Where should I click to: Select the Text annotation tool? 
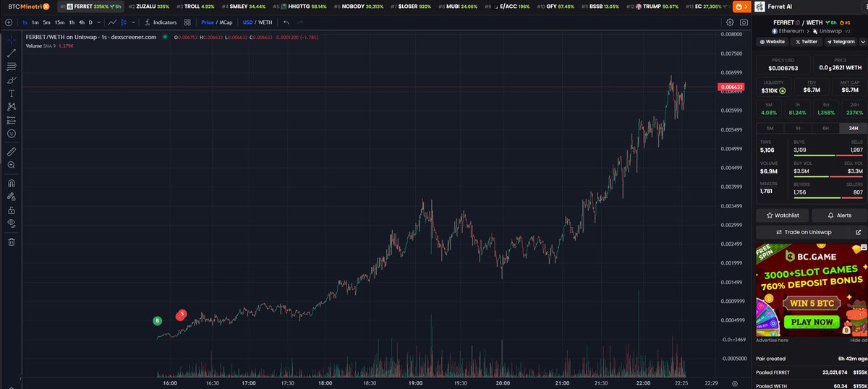pyautogui.click(x=12, y=93)
